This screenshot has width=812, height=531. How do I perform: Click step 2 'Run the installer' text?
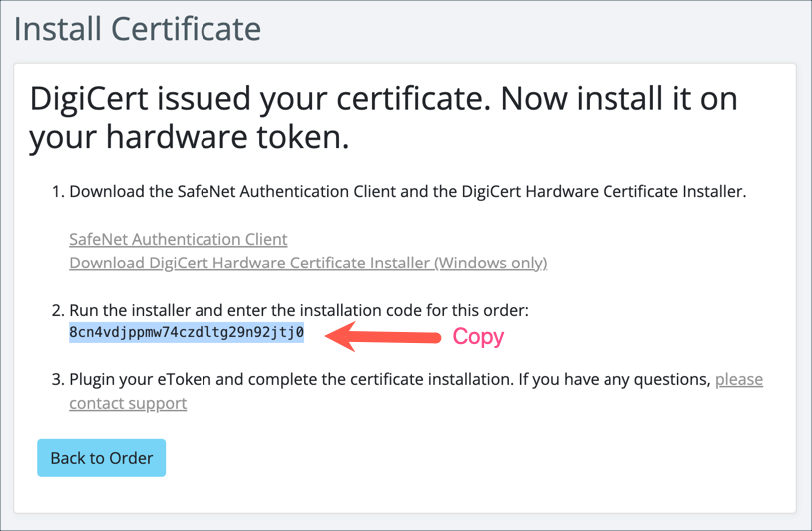(x=299, y=310)
